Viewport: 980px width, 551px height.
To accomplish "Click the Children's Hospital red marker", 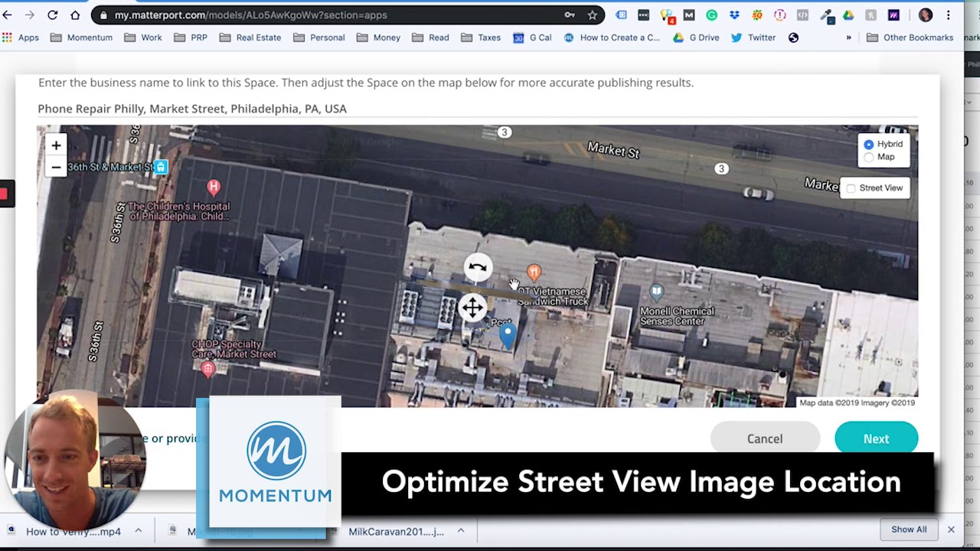I will point(214,187).
